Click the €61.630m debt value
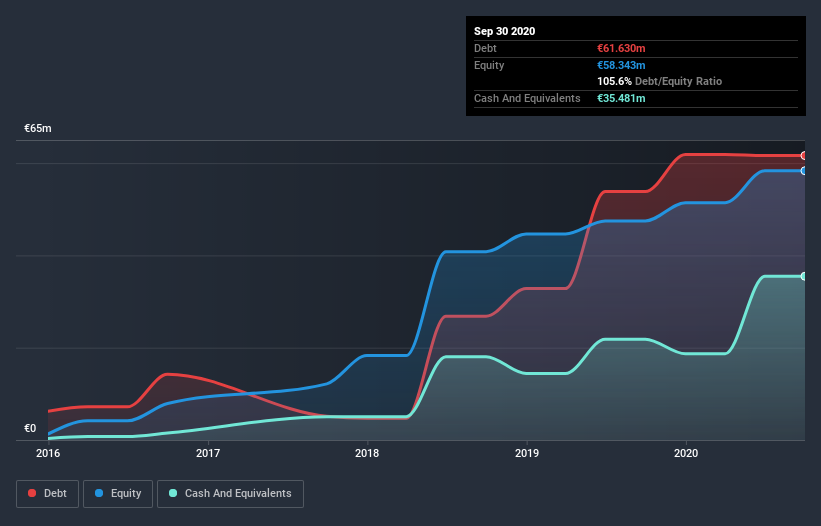 click(x=621, y=48)
